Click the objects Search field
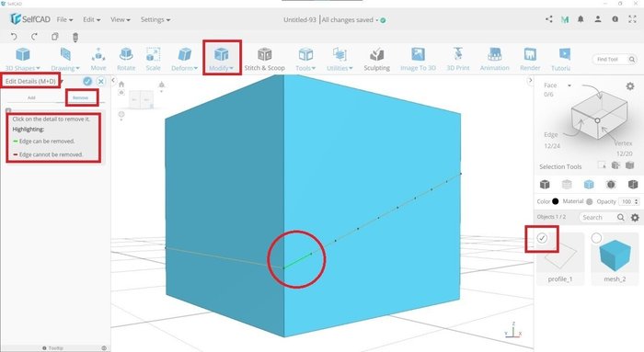This screenshot has width=644, height=352. coord(602,218)
